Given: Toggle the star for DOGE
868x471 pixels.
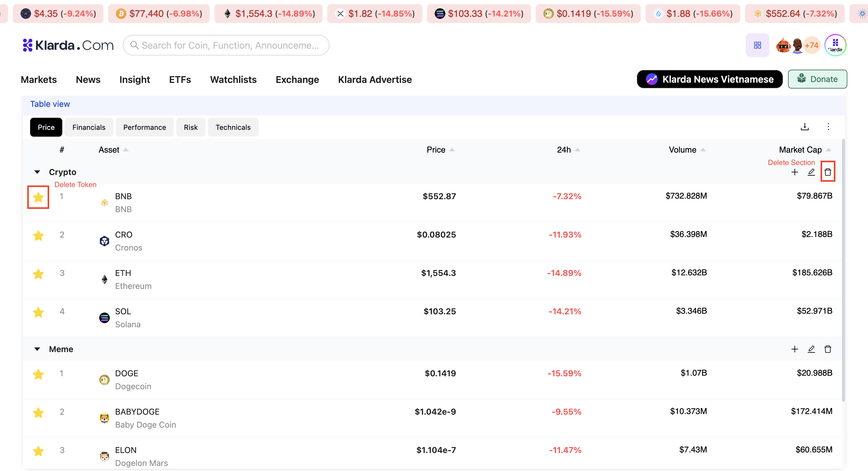Looking at the screenshot, I should coord(38,374).
